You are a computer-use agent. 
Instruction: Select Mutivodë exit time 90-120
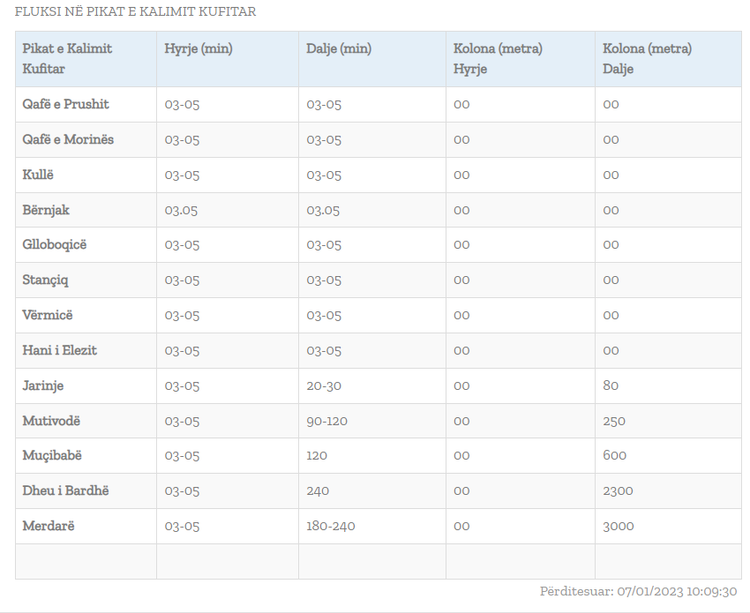(x=327, y=421)
